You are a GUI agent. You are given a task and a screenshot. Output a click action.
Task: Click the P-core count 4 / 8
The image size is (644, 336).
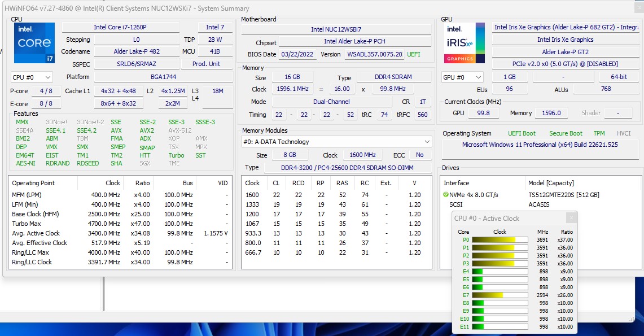(x=46, y=91)
